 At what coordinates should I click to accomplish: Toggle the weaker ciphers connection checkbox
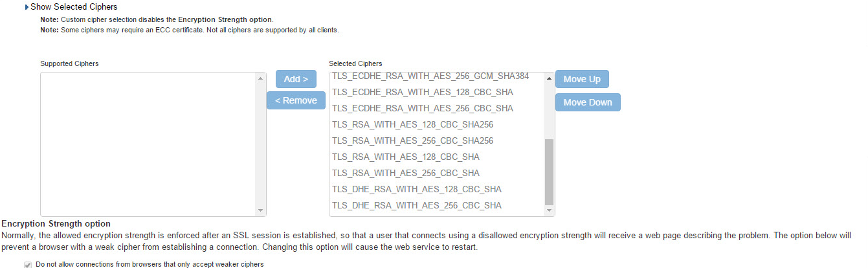point(28,264)
